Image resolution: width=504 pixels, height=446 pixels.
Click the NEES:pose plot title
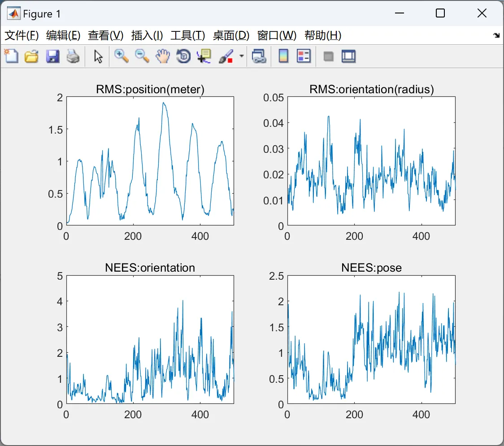click(372, 267)
